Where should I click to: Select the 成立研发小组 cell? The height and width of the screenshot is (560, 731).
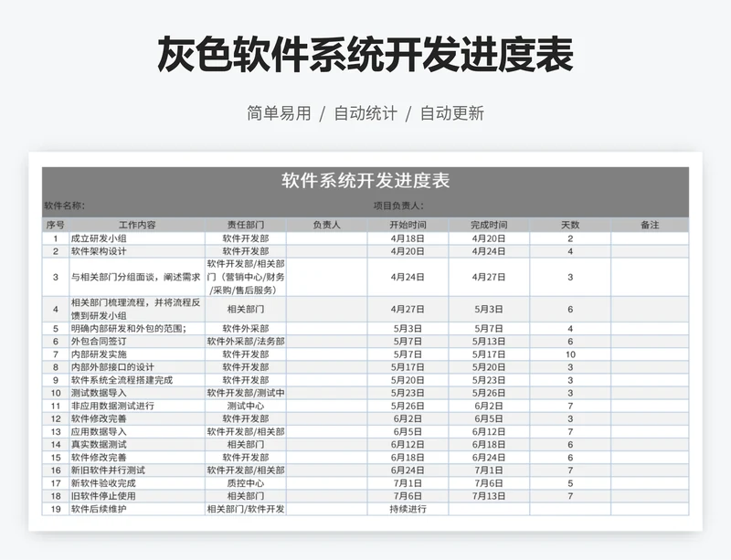coord(137,238)
